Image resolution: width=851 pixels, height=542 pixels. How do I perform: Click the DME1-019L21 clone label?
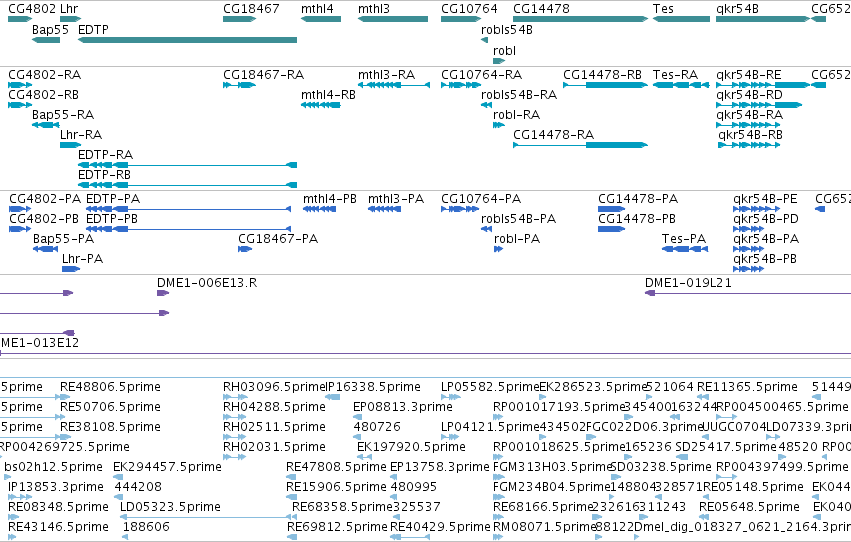[688, 283]
